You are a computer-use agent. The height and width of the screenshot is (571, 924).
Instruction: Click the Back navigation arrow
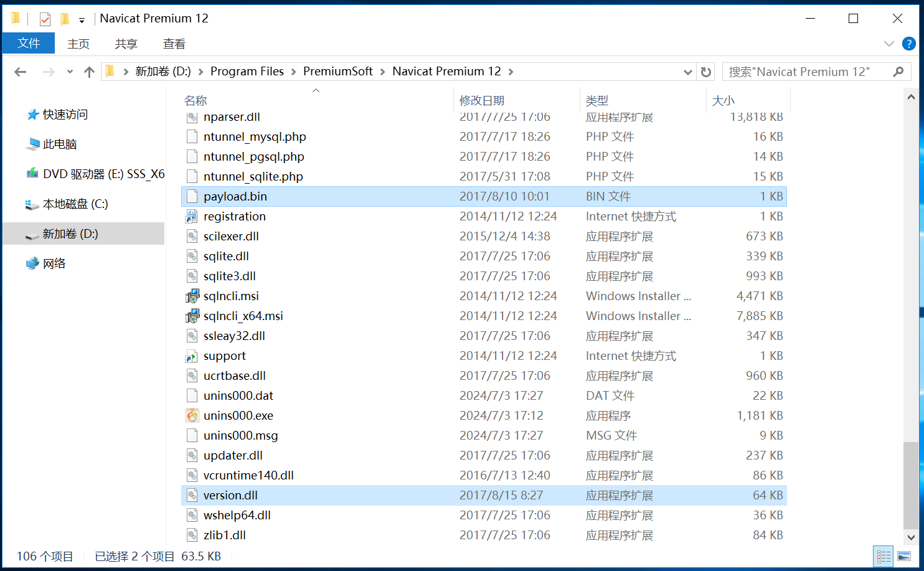21,72
